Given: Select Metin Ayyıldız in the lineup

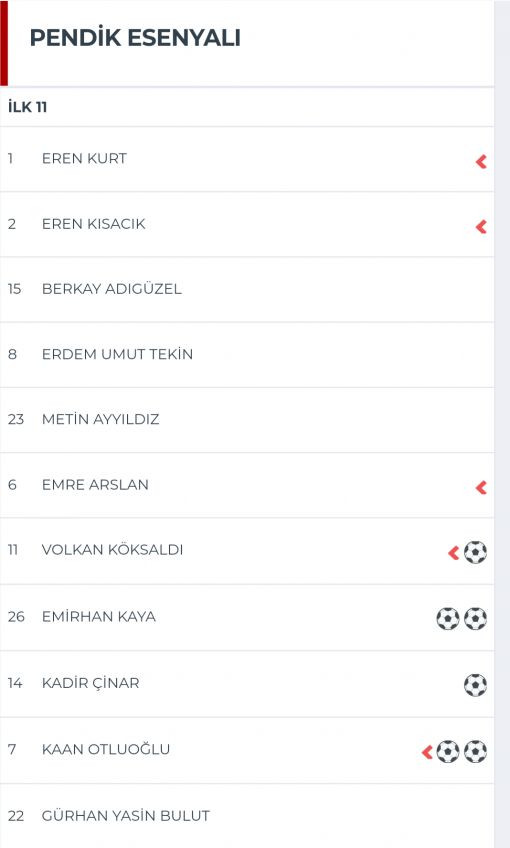Looking at the screenshot, I should click(247, 420).
